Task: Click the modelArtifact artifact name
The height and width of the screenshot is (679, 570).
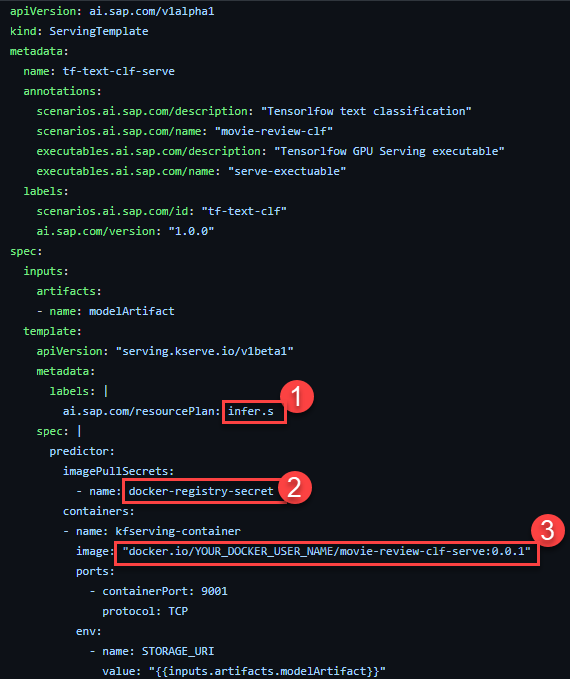Action: pyautogui.click(x=132, y=311)
